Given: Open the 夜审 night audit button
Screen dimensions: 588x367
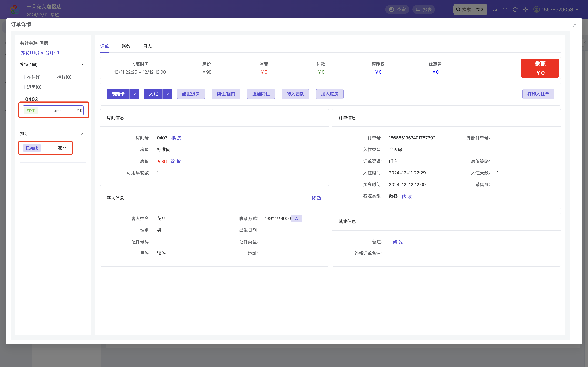Looking at the screenshot, I should click(x=397, y=9).
